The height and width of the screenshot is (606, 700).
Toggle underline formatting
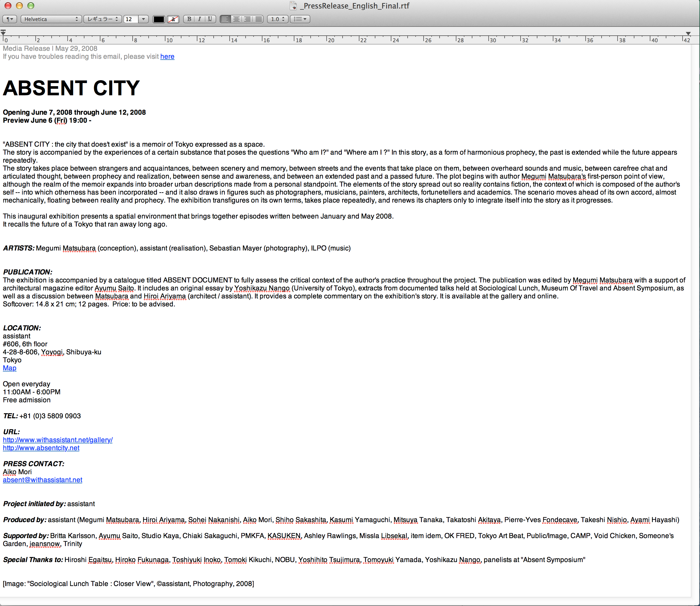(x=210, y=19)
